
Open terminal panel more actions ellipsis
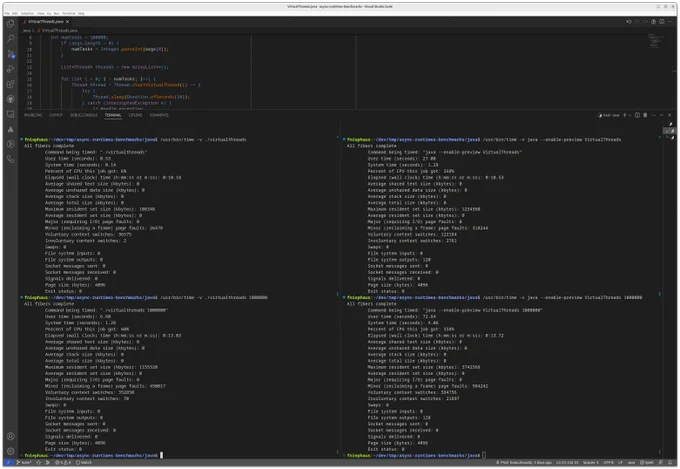pyautogui.click(x=653, y=115)
